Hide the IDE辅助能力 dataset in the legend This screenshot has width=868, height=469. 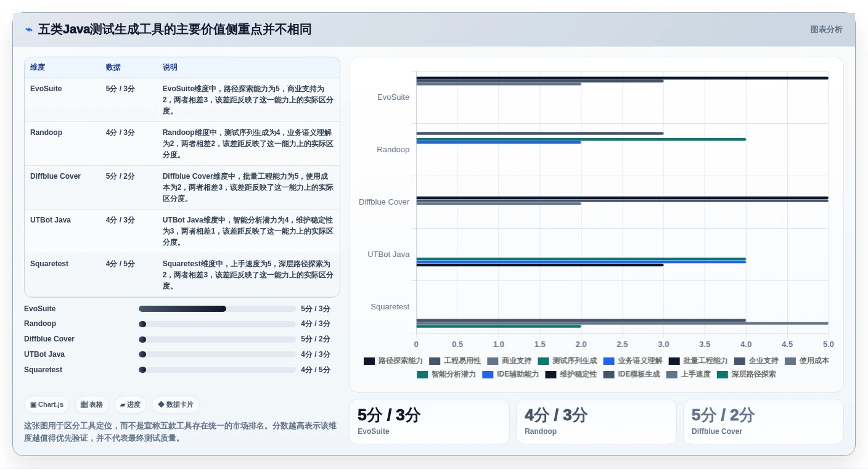coord(510,375)
